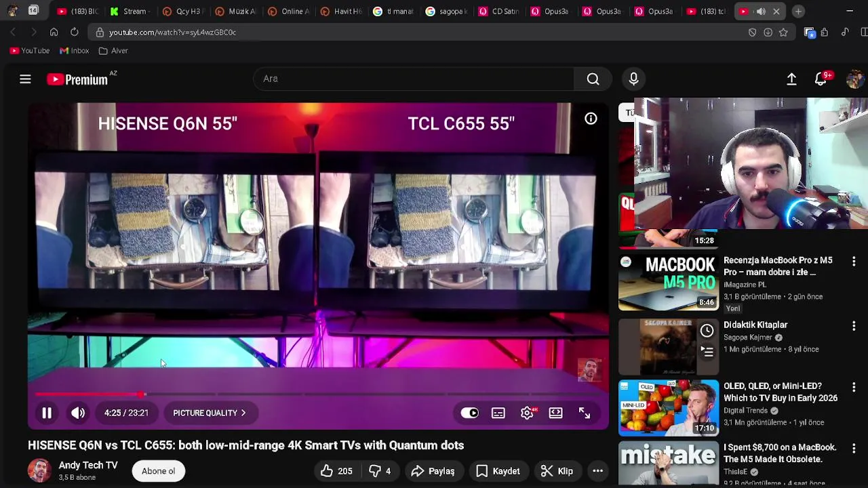Open the notifications bell
Image resolution: width=868 pixels, height=488 pixels.
[x=821, y=79]
